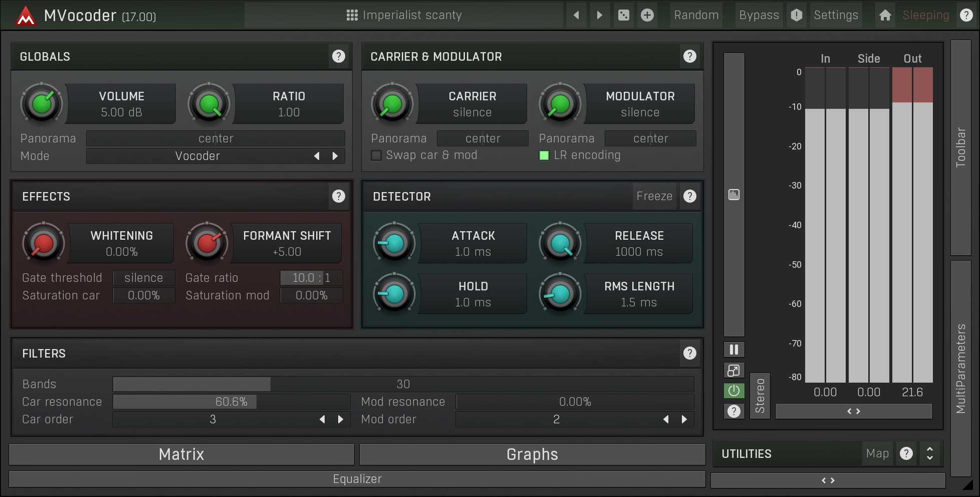Viewport: 980px width, 497px height.
Task: Expand the Utilities panel arrows
Action: pos(930,453)
